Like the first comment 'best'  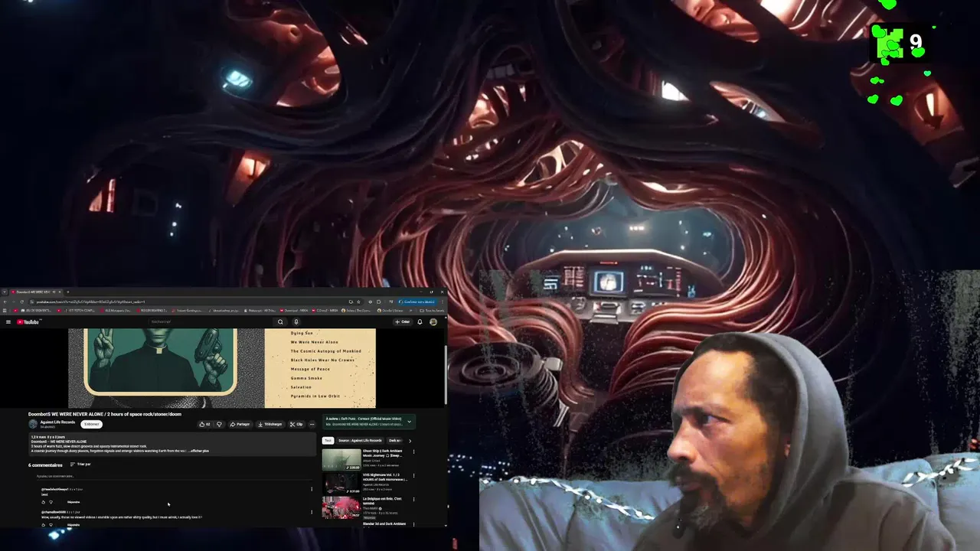(x=44, y=502)
